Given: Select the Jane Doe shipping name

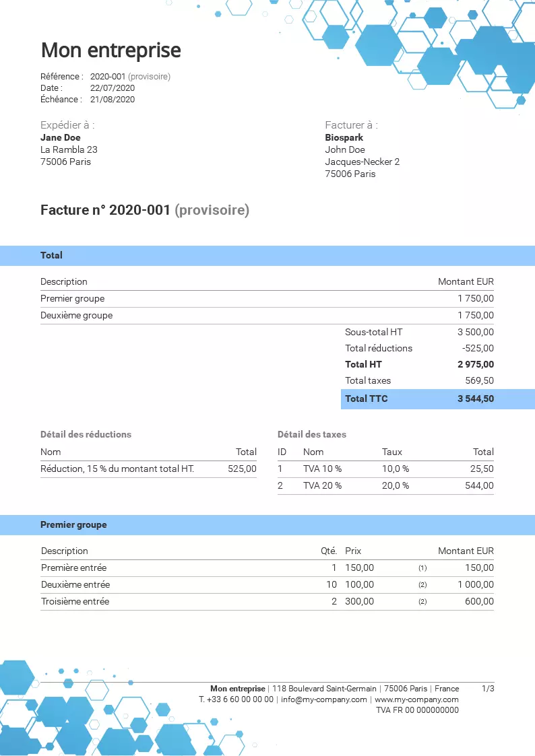Looking at the screenshot, I should (60, 137).
